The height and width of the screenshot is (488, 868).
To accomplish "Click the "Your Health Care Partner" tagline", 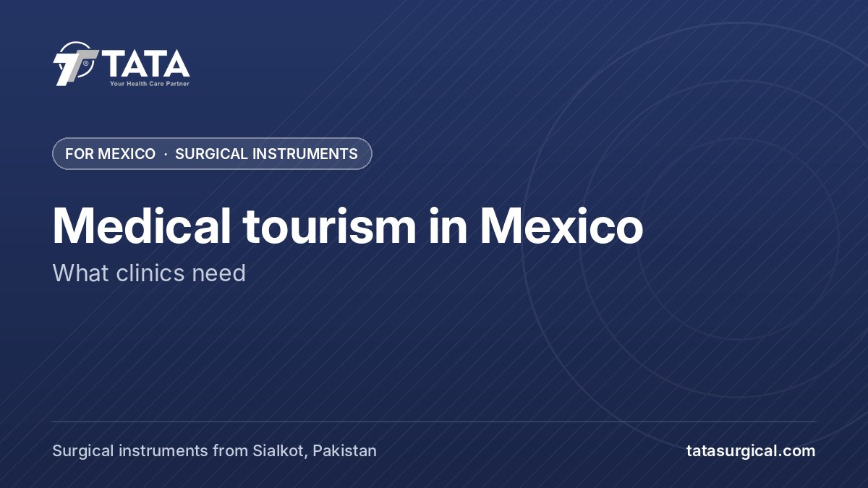I will pos(150,84).
